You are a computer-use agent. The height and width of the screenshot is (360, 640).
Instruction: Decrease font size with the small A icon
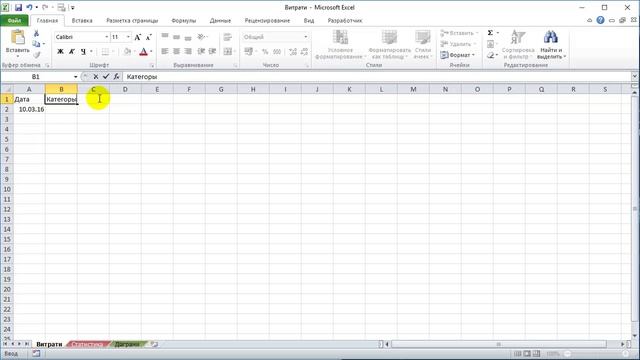(x=149, y=37)
